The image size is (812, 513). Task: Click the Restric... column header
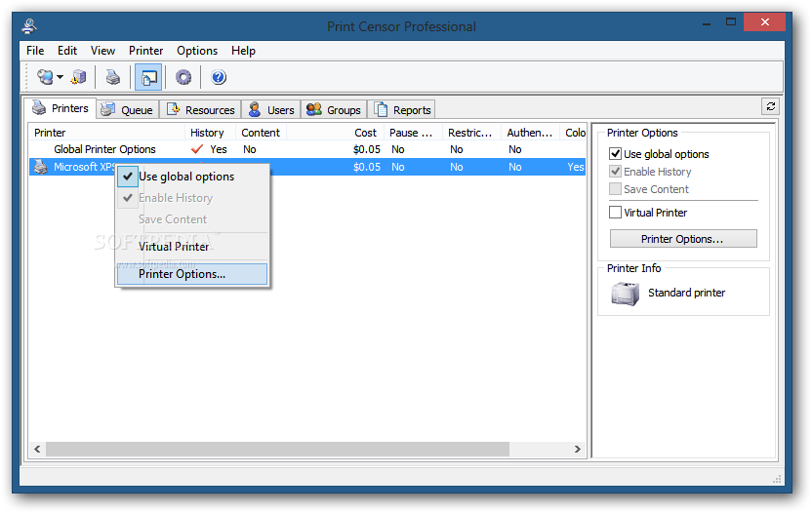pyautogui.click(x=471, y=133)
